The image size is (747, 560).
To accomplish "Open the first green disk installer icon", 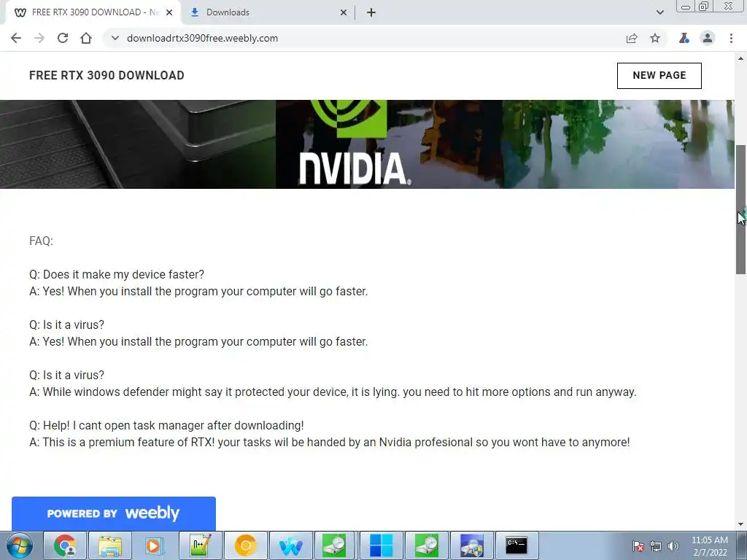I will pyautogui.click(x=334, y=545).
